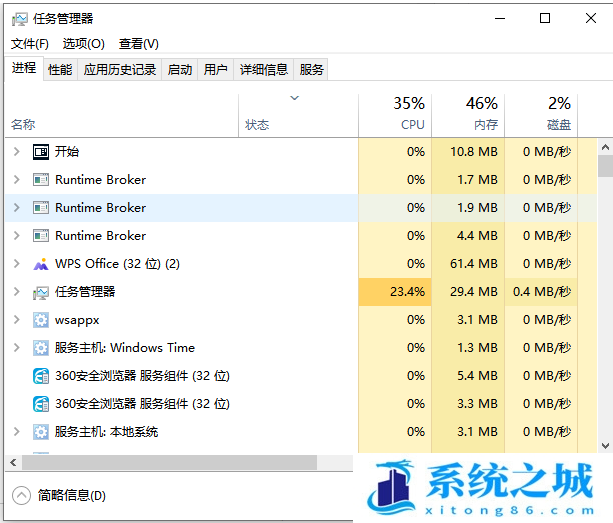Expand the WPS Office (32 位) group

pyautogui.click(x=16, y=264)
